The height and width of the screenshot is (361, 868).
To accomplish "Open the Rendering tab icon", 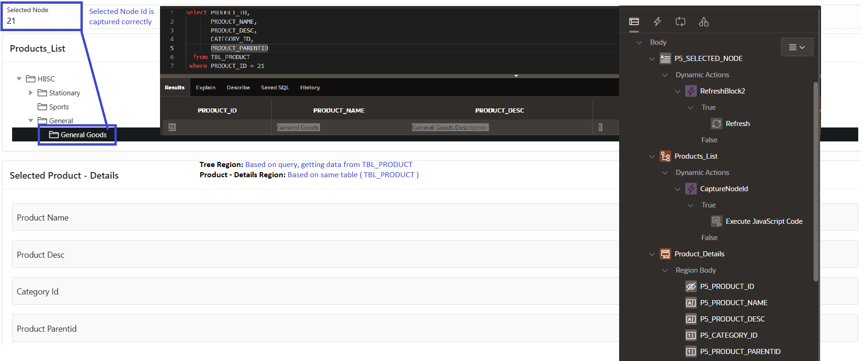I will coord(634,22).
